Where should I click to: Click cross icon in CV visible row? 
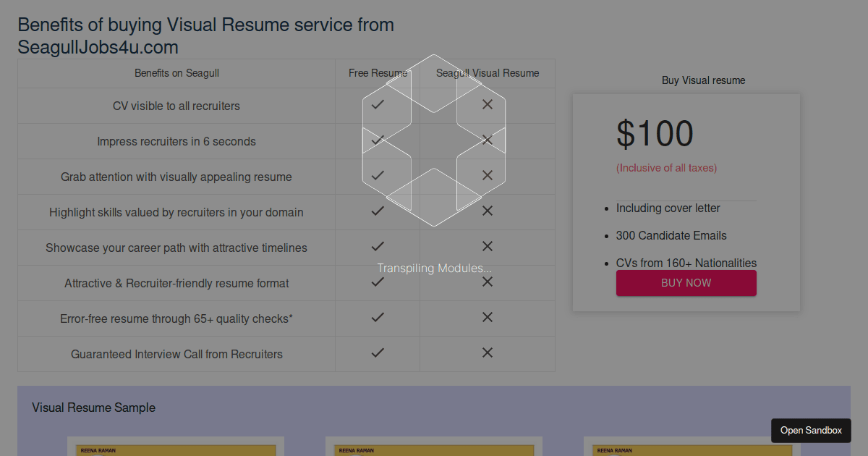coord(487,105)
